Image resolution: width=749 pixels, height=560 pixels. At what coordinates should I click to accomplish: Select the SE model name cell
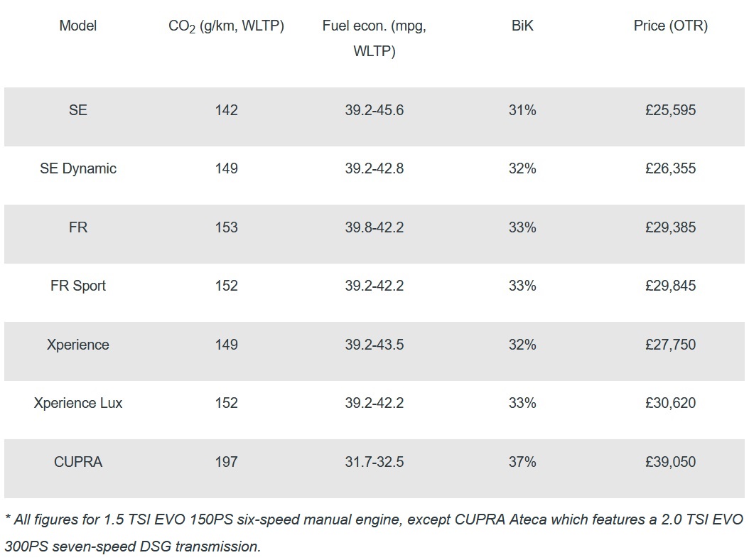(78, 110)
